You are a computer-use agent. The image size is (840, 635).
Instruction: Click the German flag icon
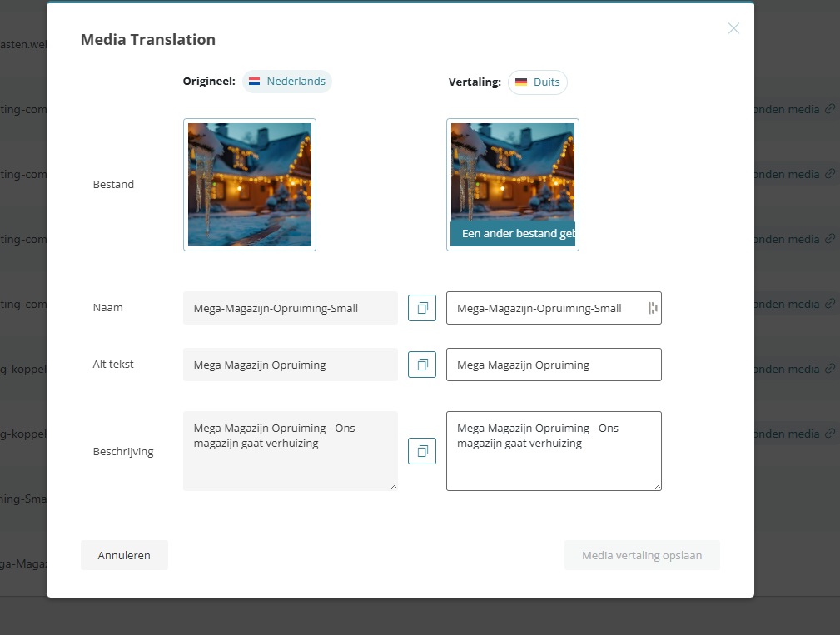point(521,82)
